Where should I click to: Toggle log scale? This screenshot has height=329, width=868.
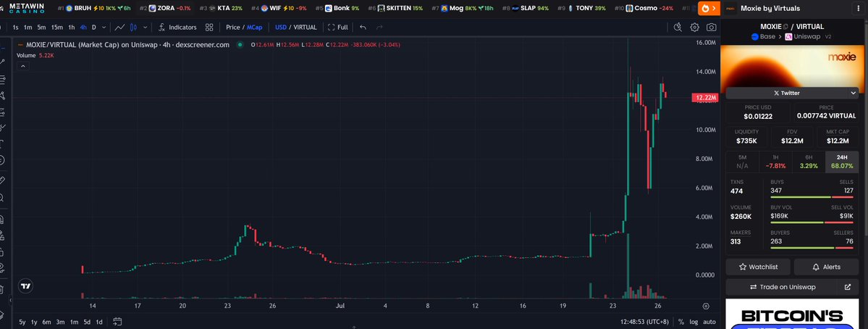tap(694, 322)
